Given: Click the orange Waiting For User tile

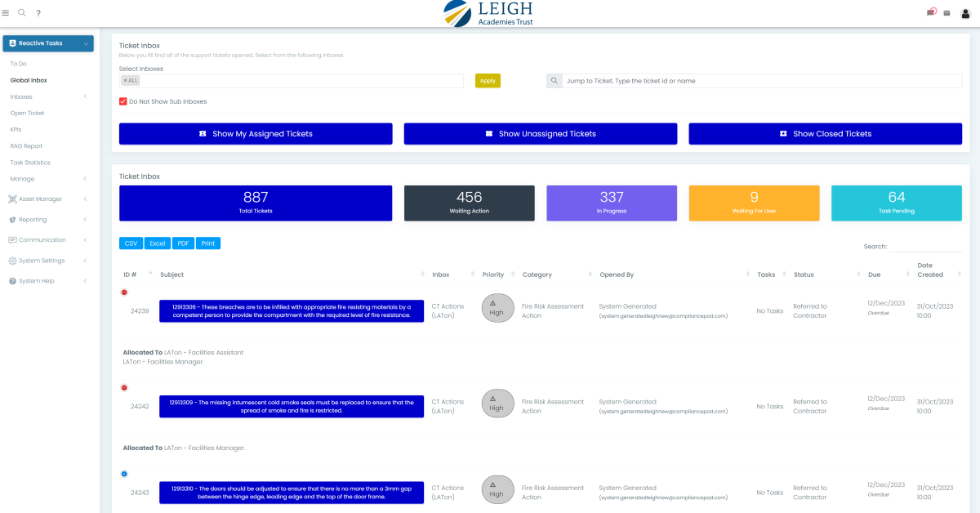Looking at the screenshot, I should pyautogui.click(x=754, y=203).
